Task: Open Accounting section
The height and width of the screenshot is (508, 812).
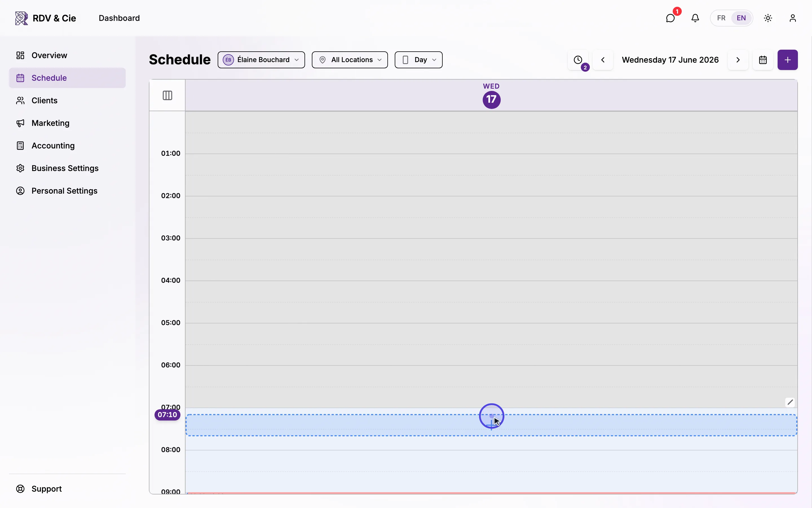Action: (67, 145)
